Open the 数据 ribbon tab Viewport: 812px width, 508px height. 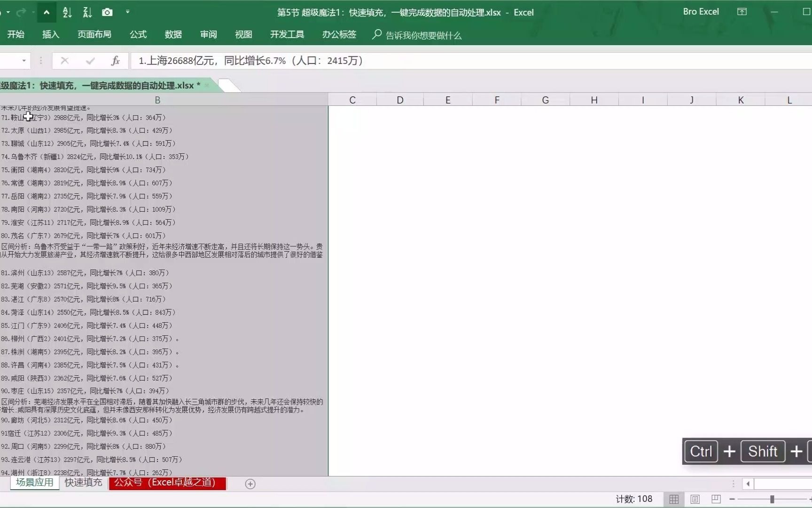tap(173, 34)
